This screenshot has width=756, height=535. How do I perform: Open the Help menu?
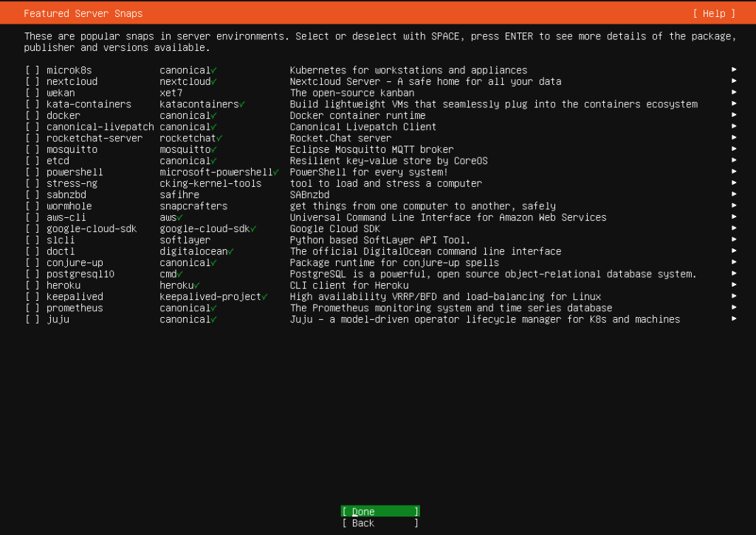pos(714,13)
